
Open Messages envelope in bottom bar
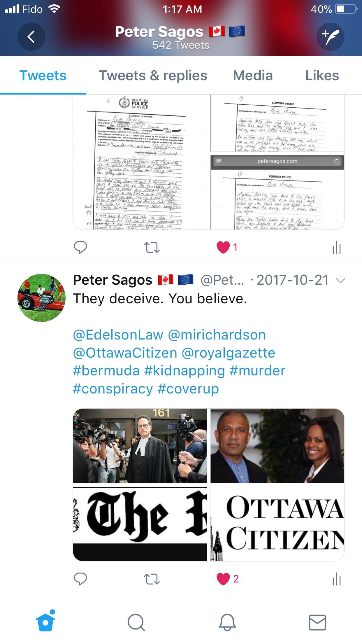point(317,622)
